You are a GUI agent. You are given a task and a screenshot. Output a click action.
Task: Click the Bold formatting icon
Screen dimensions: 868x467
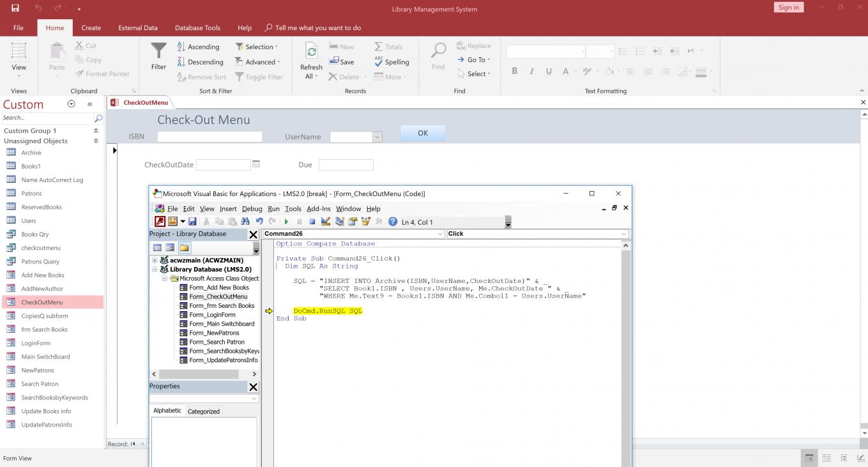click(x=514, y=72)
